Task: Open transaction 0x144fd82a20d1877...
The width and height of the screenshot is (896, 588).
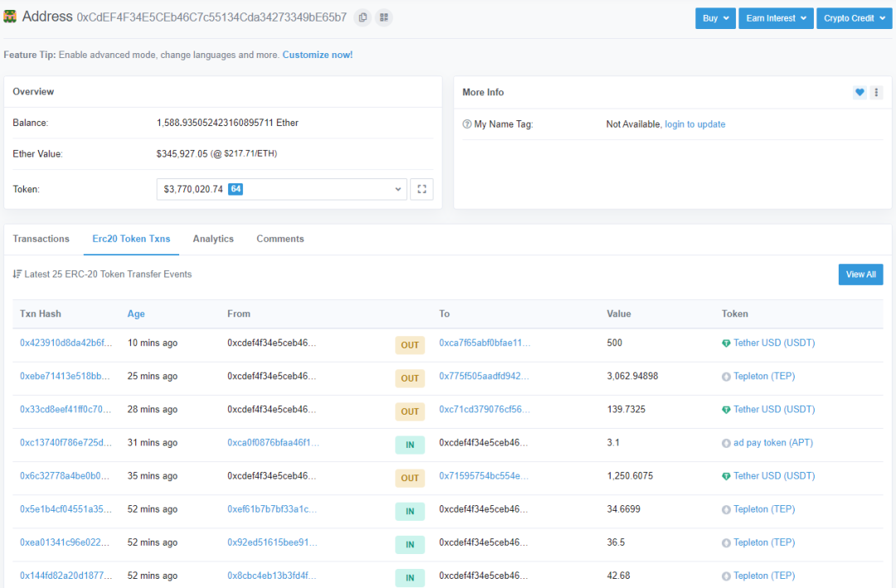Action: tap(66, 575)
